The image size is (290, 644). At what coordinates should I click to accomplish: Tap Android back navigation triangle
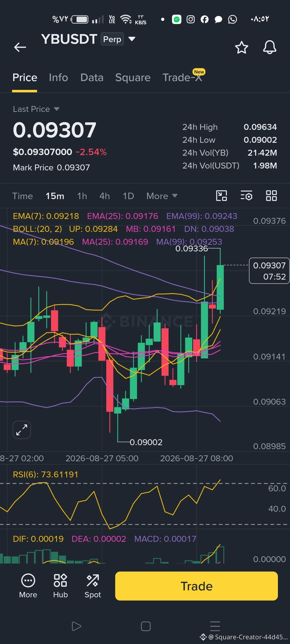click(x=77, y=626)
